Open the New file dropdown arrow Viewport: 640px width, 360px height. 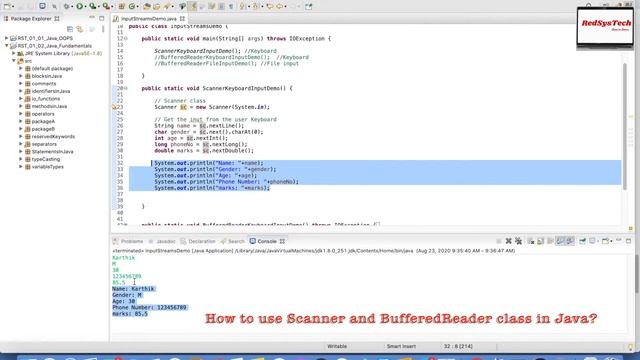pyautogui.click(x=13, y=7)
